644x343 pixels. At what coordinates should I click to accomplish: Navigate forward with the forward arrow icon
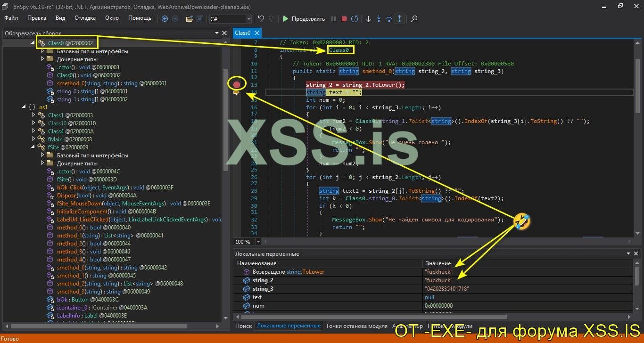175,19
